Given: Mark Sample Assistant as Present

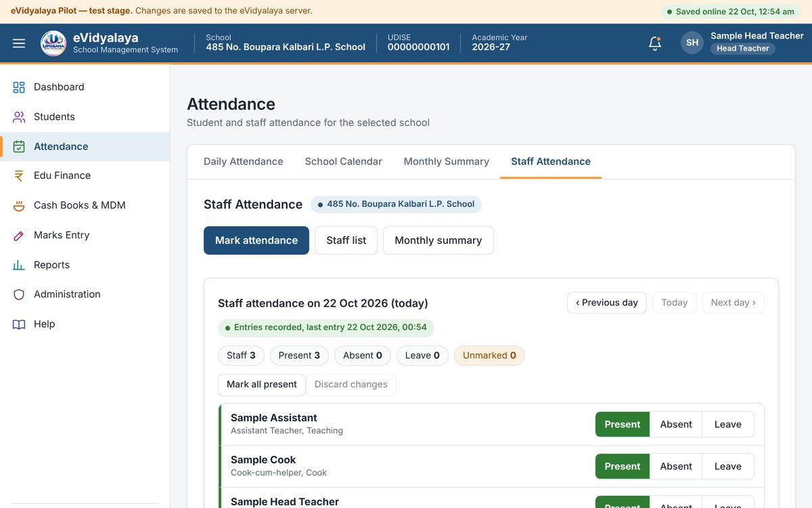Looking at the screenshot, I should point(623,425).
